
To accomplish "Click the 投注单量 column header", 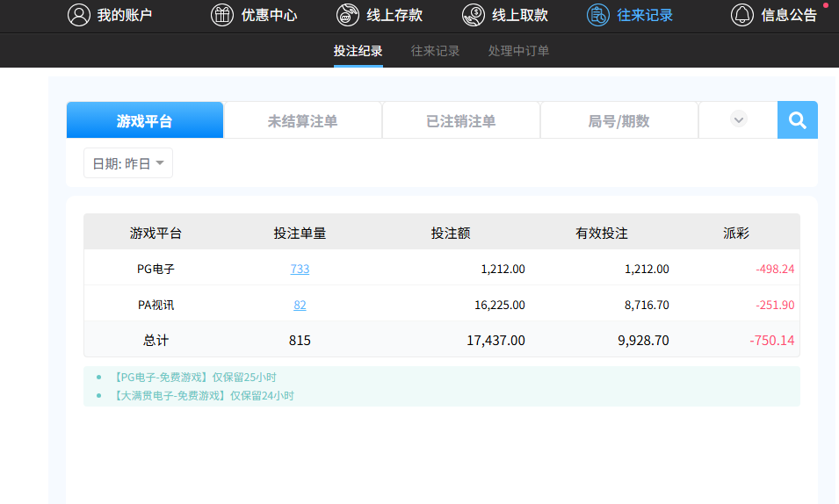I will coord(300,233).
